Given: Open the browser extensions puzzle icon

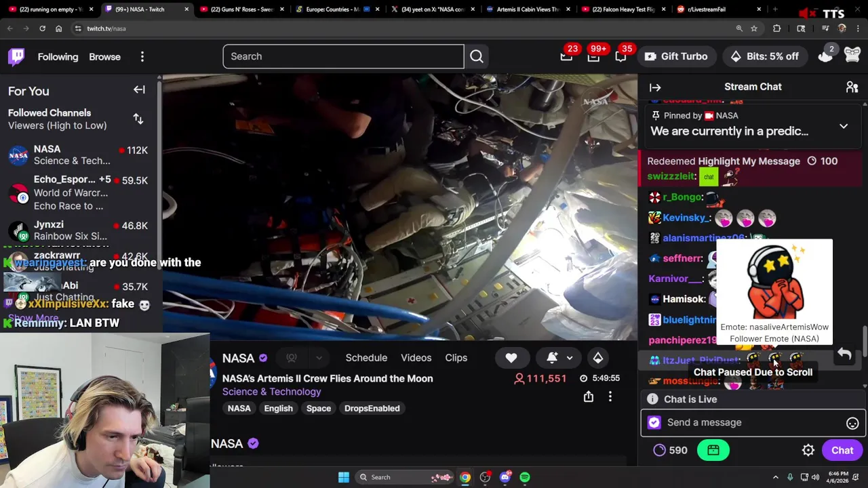Looking at the screenshot, I should pos(777,28).
